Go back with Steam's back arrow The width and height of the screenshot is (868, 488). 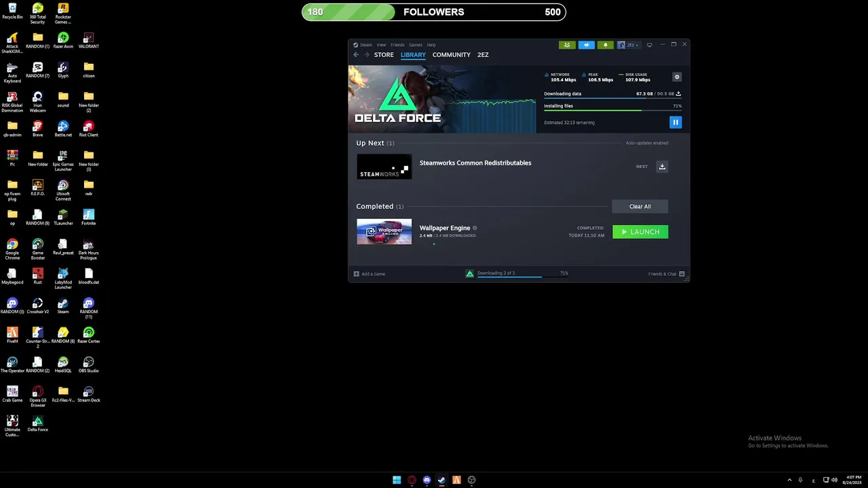(356, 55)
